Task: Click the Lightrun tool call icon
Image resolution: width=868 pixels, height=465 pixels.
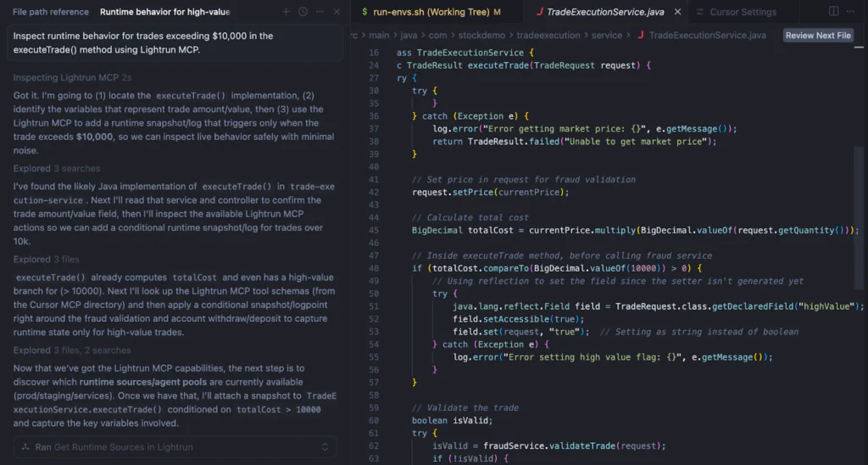Action: pos(25,446)
